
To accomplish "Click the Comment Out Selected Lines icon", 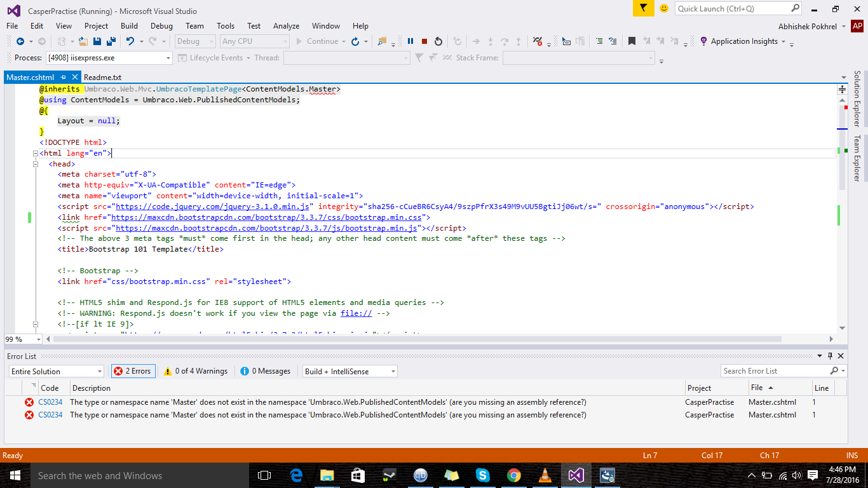I will point(599,41).
